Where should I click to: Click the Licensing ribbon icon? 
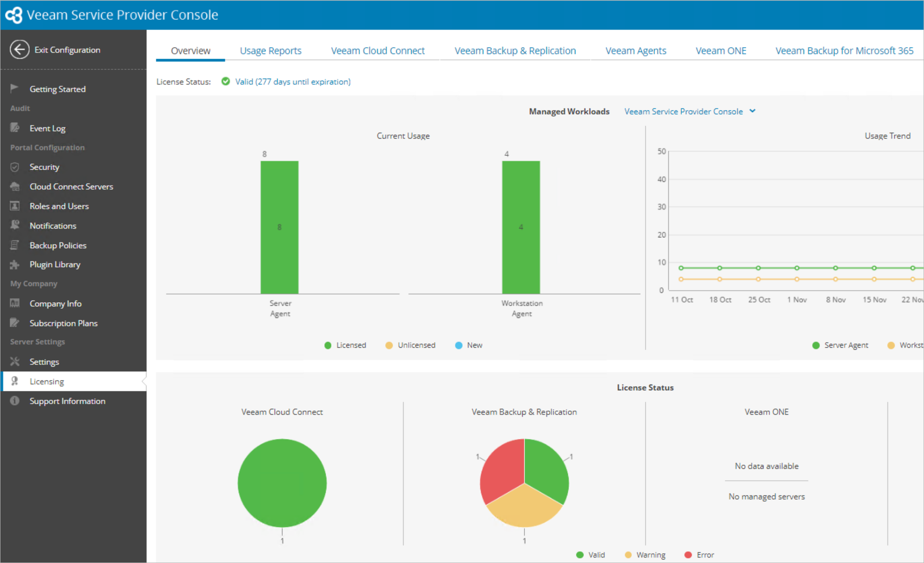click(14, 381)
